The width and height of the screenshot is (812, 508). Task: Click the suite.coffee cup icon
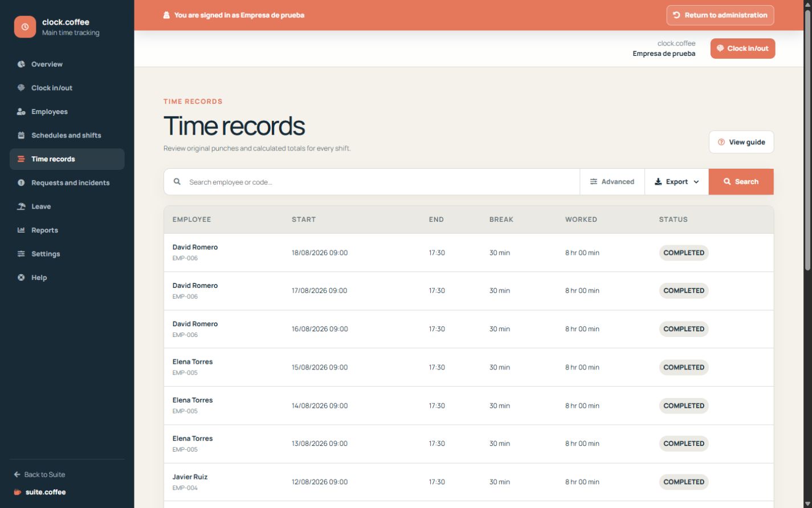click(17, 492)
